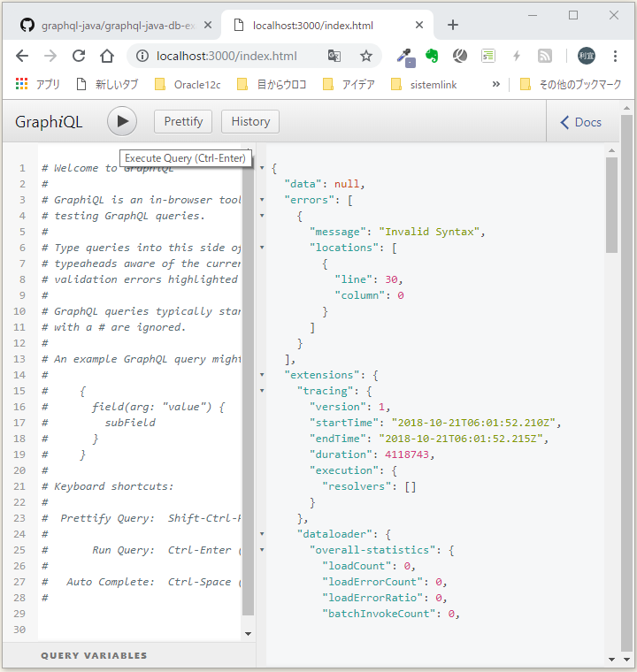Click the result pane scrollbar thumb
This screenshot has height=672, width=637.
[x=611, y=205]
